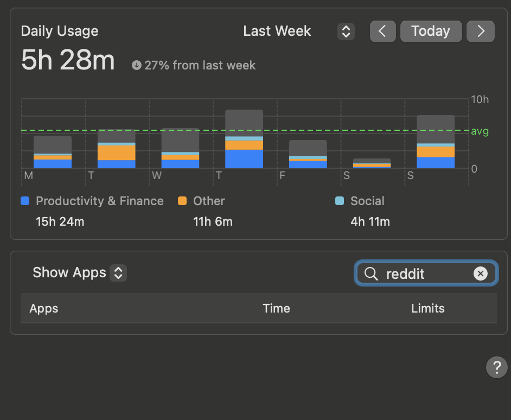Click the next week arrow
Viewport: 511px width, 420px height.
point(481,31)
